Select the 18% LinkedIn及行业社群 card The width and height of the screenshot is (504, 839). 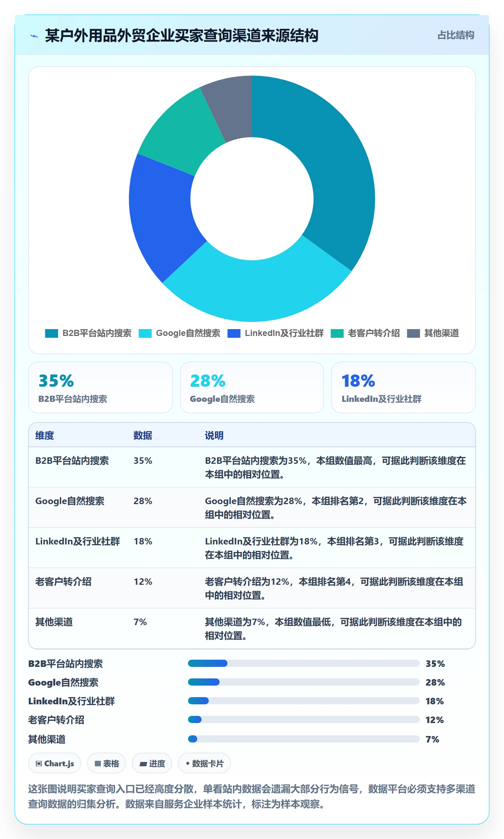[403, 387]
